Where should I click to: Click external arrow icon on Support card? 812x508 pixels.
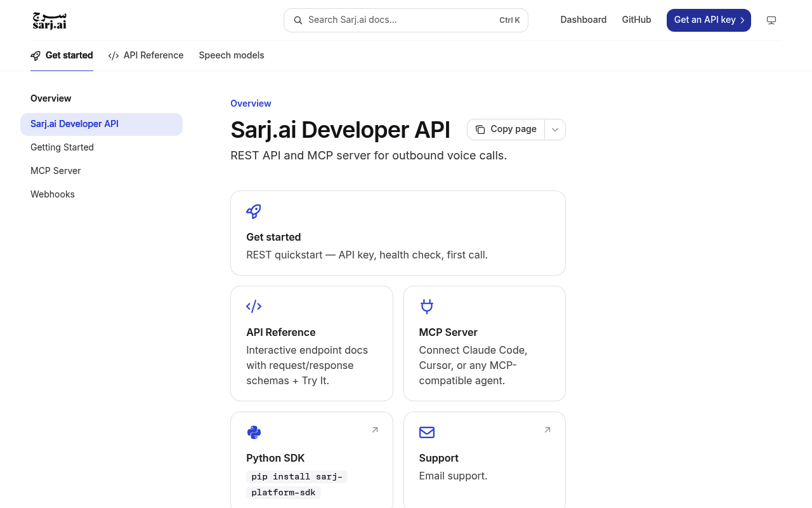(547, 430)
